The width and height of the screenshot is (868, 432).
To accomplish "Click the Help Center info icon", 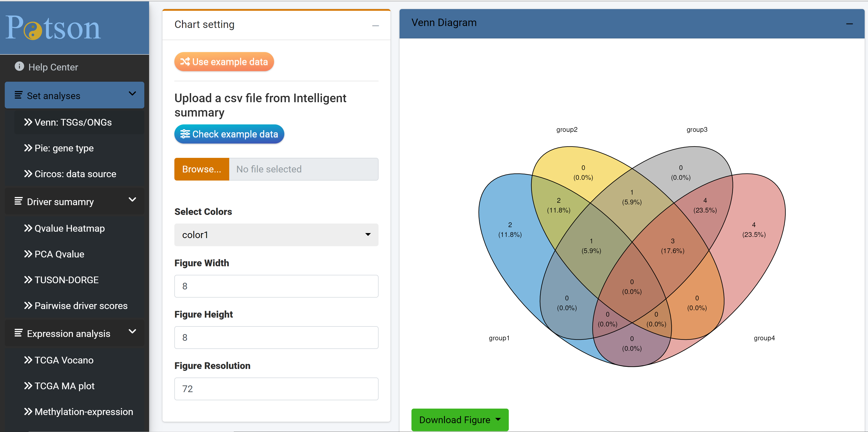I will point(19,66).
